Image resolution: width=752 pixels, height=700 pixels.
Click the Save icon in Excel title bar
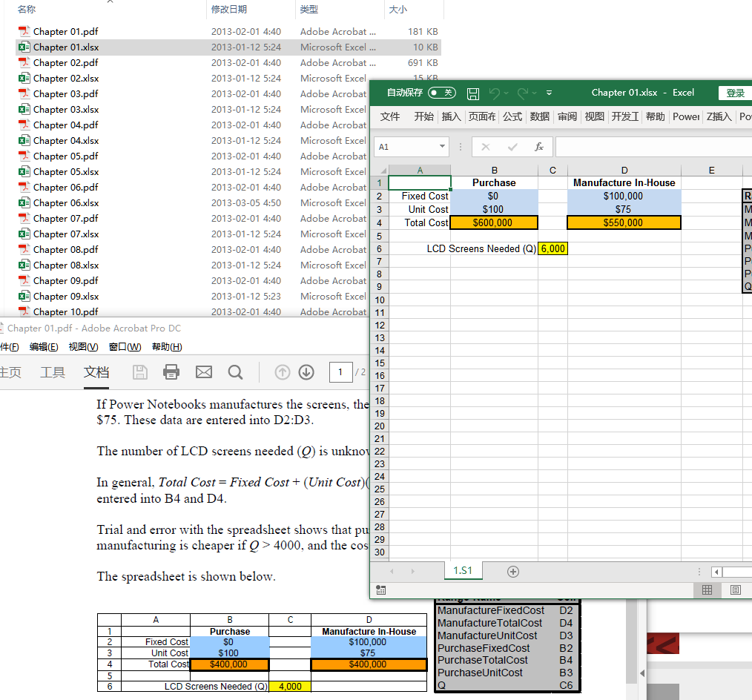pyautogui.click(x=473, y=93)
